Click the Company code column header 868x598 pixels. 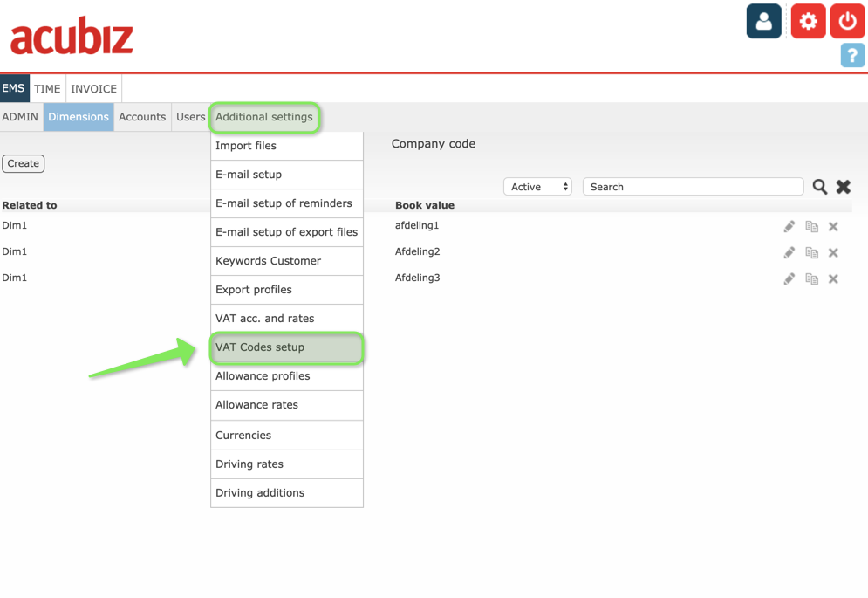[x=434, y=143]
